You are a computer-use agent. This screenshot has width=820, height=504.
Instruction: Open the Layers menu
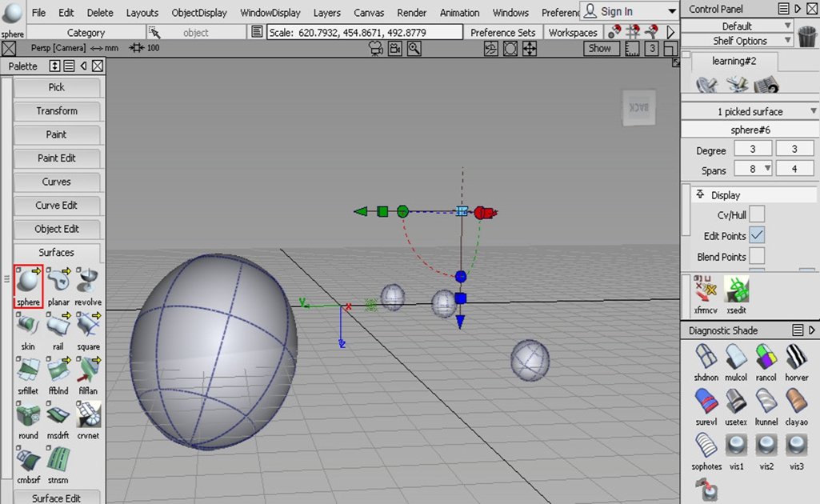coord(327,13)
